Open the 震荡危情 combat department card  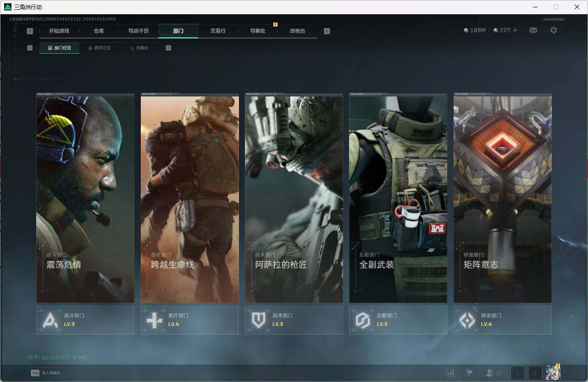(85, 199)
